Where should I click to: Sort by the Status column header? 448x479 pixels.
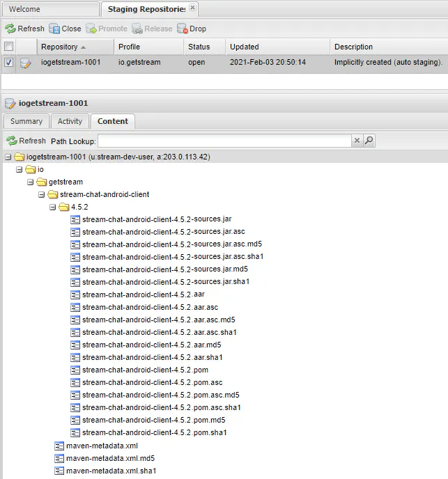click(x=205, y=47)
